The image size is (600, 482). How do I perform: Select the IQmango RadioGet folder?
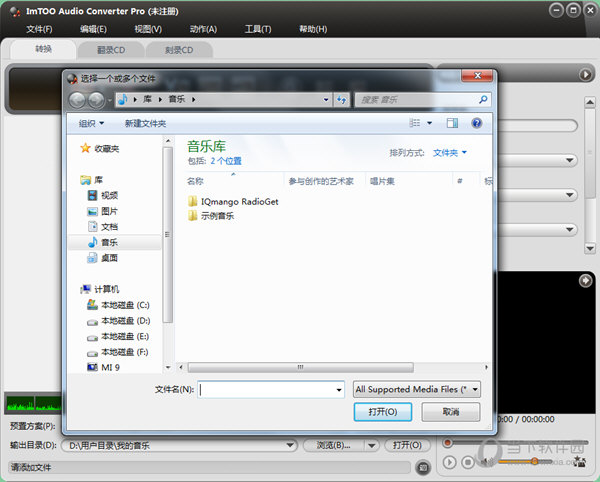(233, 202)
